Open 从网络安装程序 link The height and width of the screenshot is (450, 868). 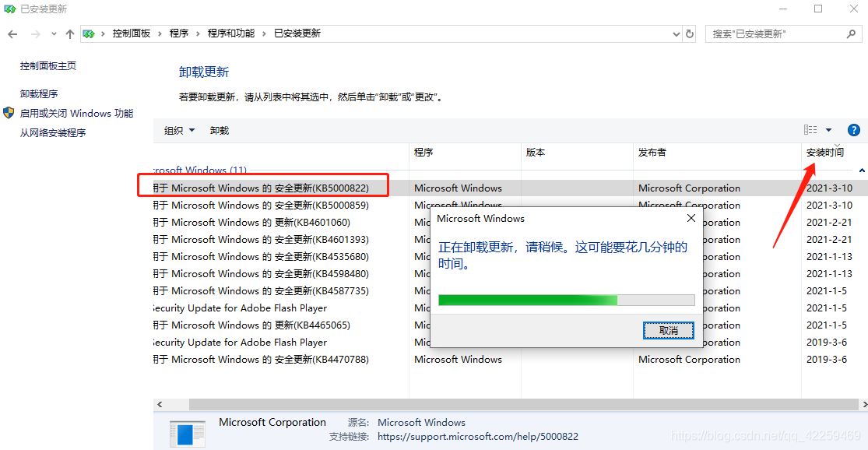(x=53, y=133)
